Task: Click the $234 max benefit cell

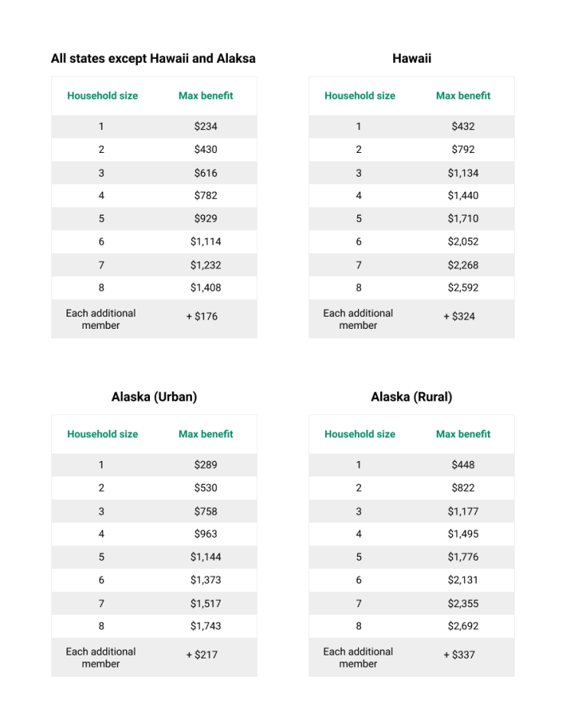Action: pyautogui.click(x=206, y=126)
